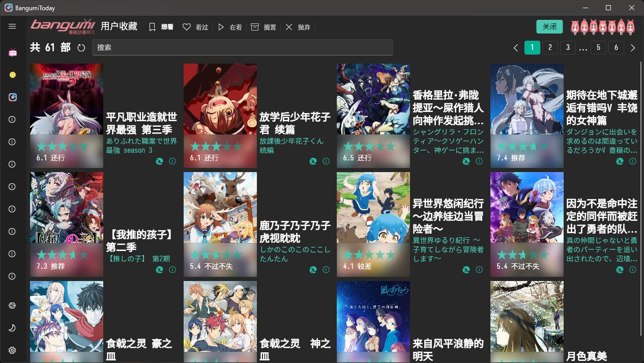Select page 6 in pagination
Screen dimensions: 644x363
616,47
